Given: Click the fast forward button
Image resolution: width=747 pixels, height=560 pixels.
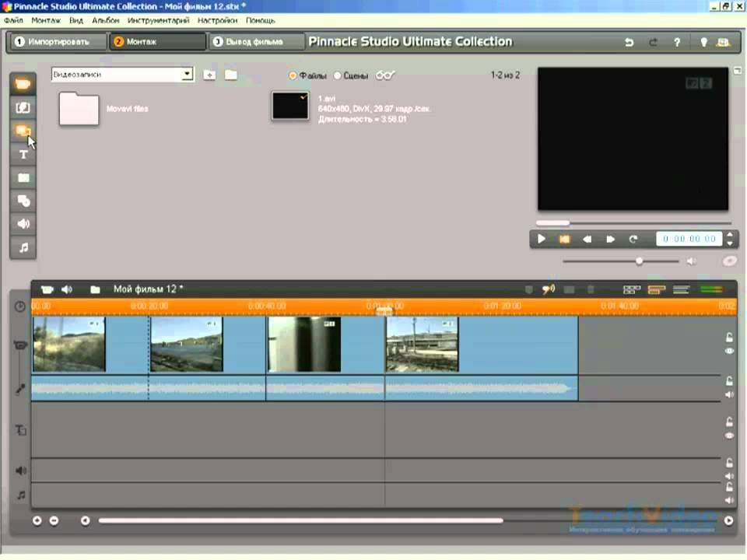Looking at the screenshot, I should coord(610,239).
